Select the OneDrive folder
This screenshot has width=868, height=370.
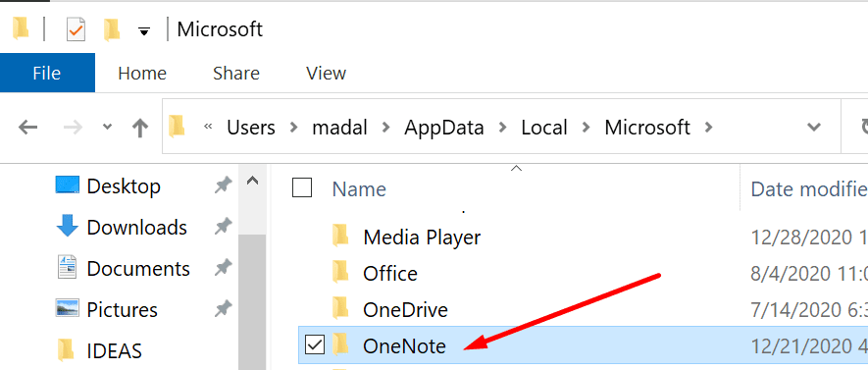tap(405, 309)
